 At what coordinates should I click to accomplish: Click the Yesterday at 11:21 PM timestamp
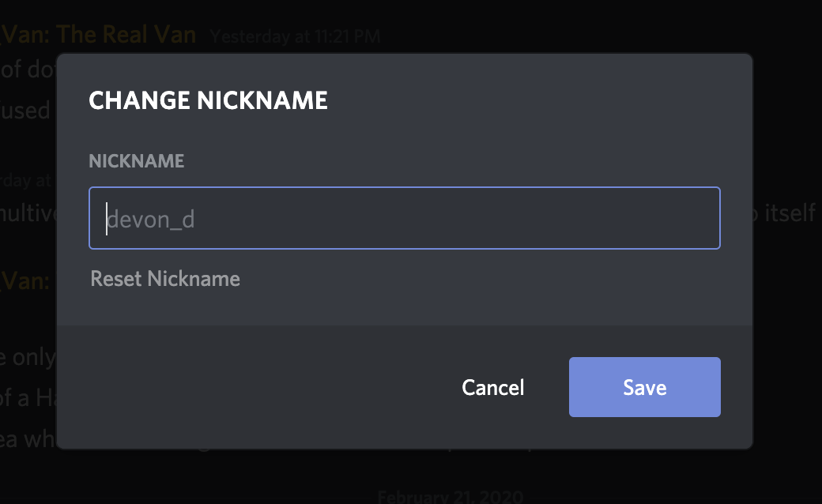point(295,36)
